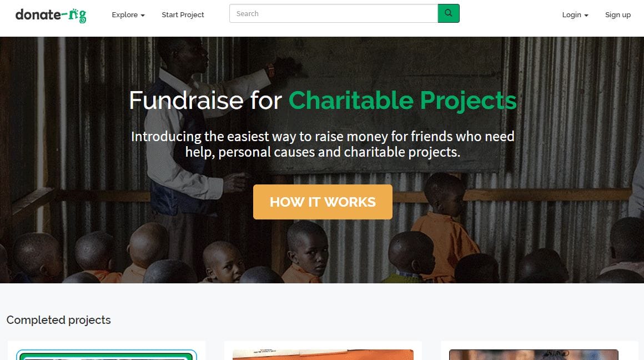This screenshot has width=644, height=360.
Task: Click the 'Introducing the easiest way' subtitle
Action: point(323,144)
